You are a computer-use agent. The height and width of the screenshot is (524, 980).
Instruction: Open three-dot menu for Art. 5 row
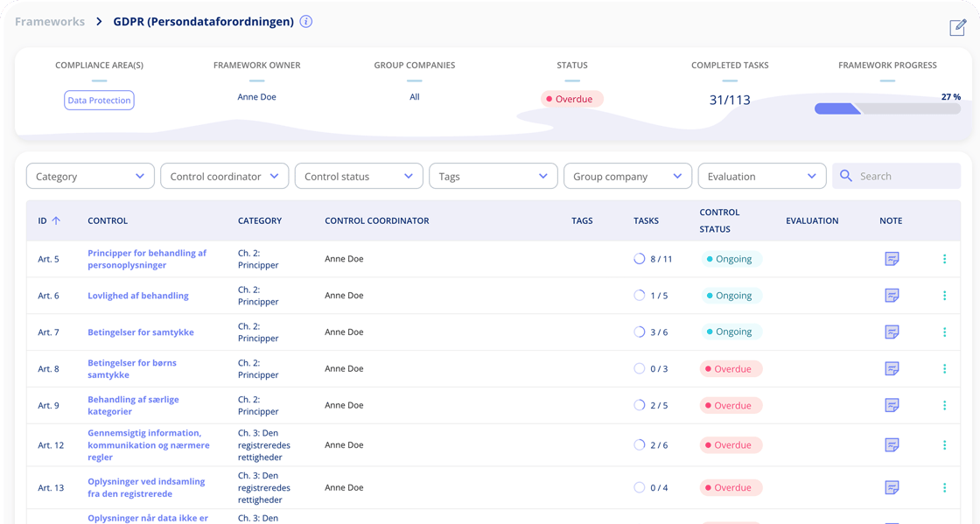944,259
